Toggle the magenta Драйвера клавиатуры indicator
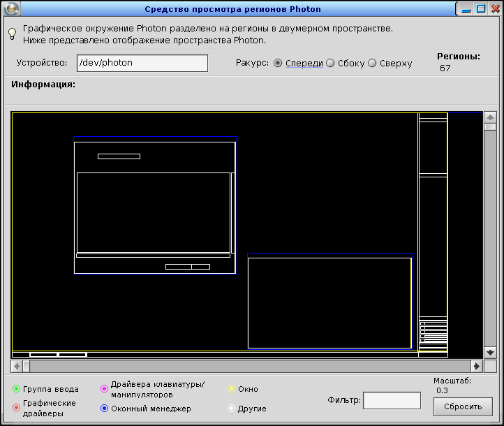504x426 pixels. click(105, 389)
